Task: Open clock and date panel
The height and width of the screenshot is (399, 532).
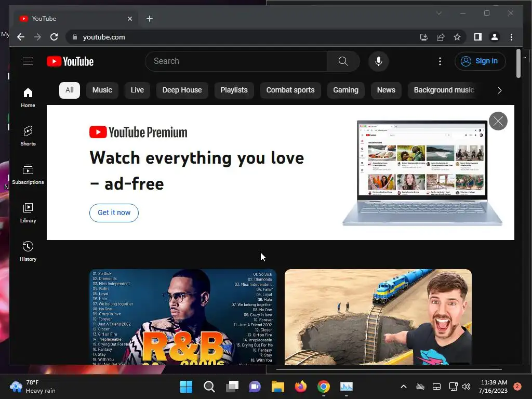Action: 493,387
